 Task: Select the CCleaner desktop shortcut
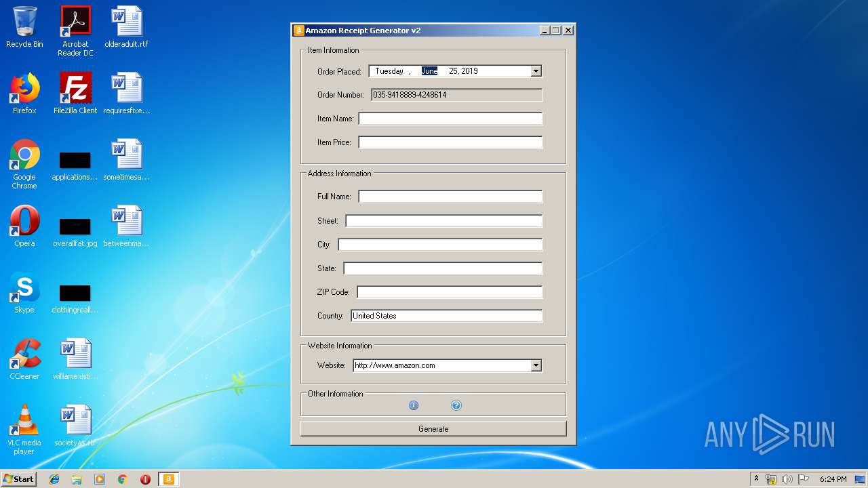[24, 359]
